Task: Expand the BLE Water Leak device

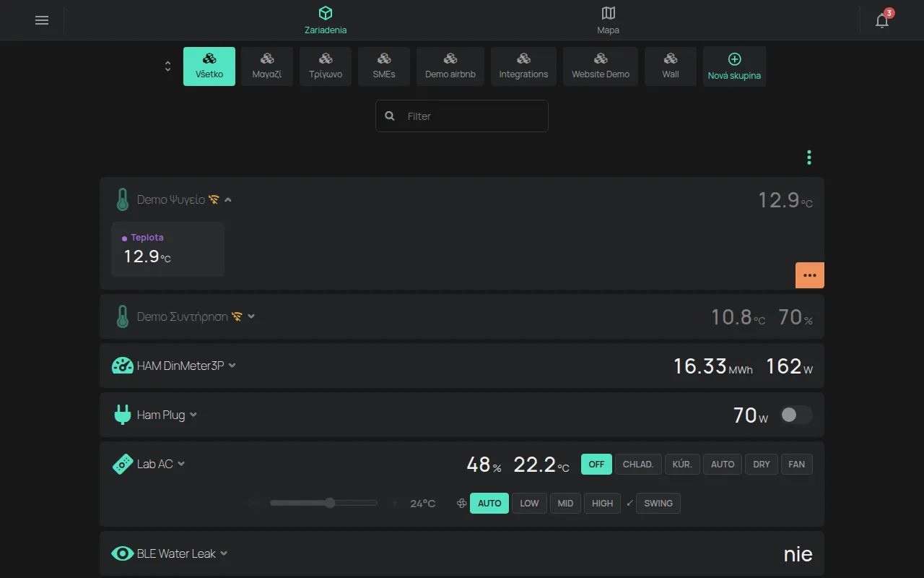Action: coord(224,553)
